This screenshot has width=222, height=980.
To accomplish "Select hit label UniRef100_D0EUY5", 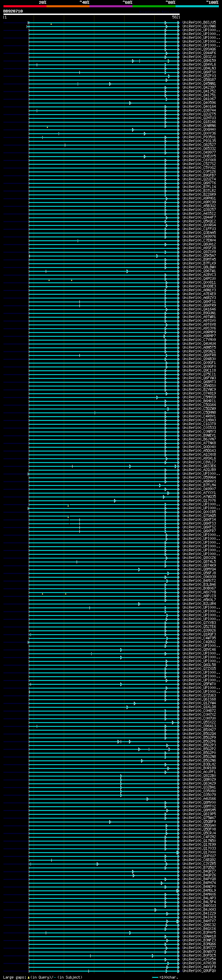I will tap(199, 156).
